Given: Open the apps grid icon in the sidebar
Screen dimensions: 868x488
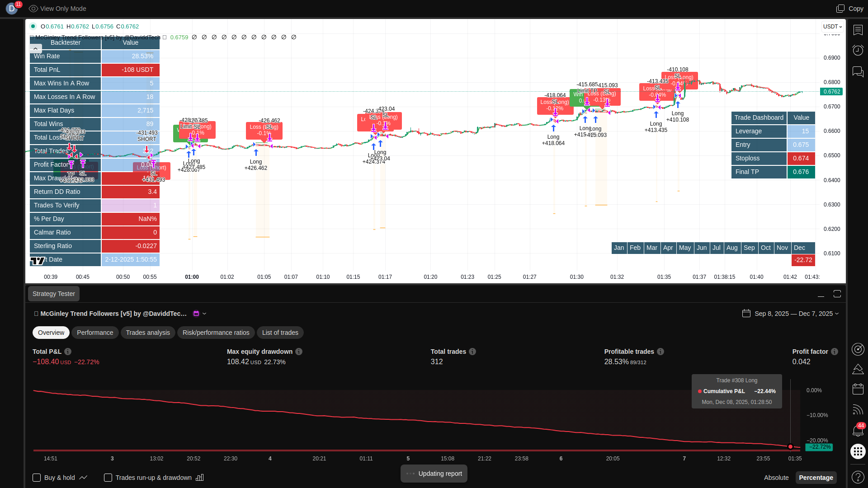Looking at the screenshot, I should click(858, 451).
